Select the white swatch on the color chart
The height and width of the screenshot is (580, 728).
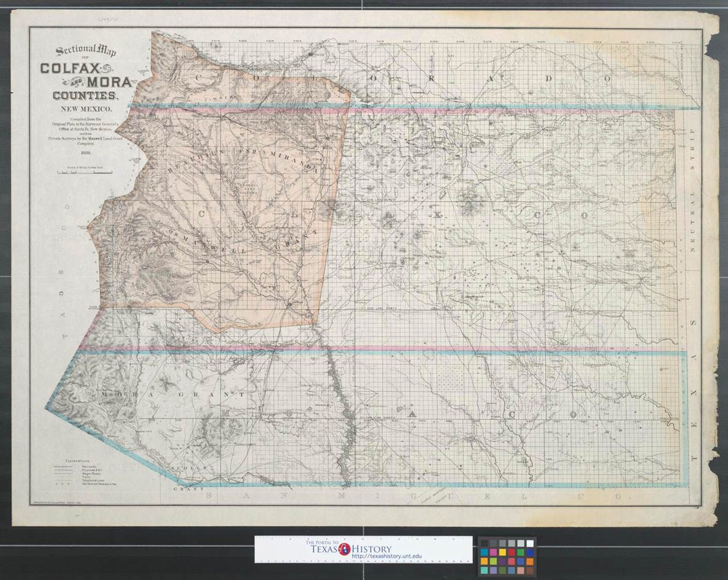point(530,543)
